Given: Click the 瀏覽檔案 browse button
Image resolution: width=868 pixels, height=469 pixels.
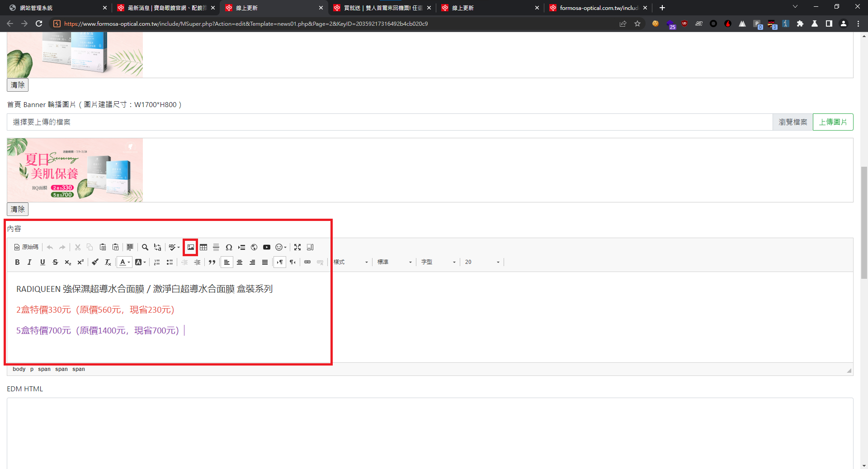Looking at the screenshot, I should (x=793, y=122).
